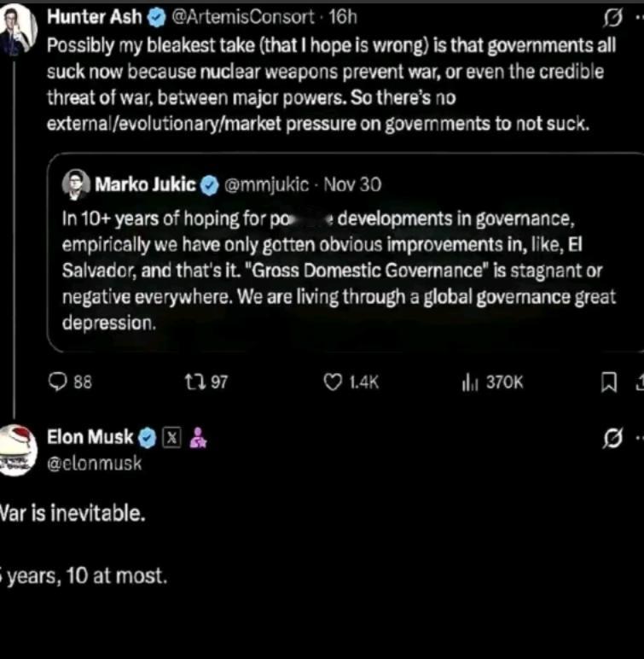The width and height of the screenshot is (644, 659).
Task: Click the 16h timestamp on the tweet
Action: pyautogui.click(x=342, y=17)
